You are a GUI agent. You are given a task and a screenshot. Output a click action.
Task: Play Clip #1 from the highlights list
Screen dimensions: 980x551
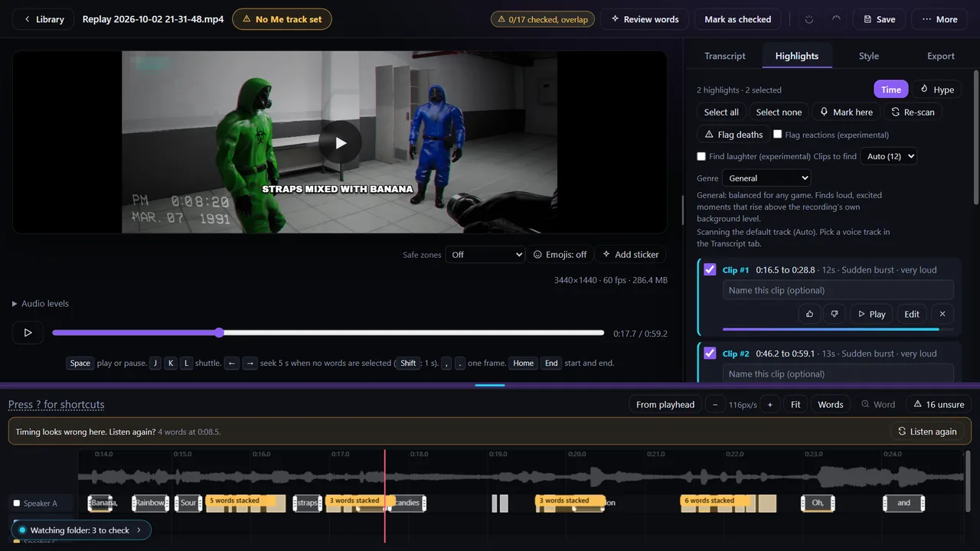click(x=871, y=314)
